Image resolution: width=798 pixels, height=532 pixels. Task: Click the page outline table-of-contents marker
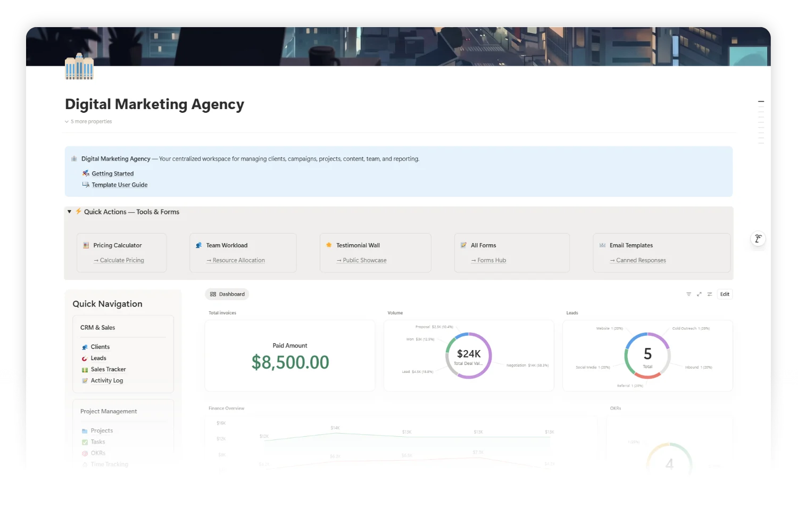pyautogui.click(x=761, y=101)
